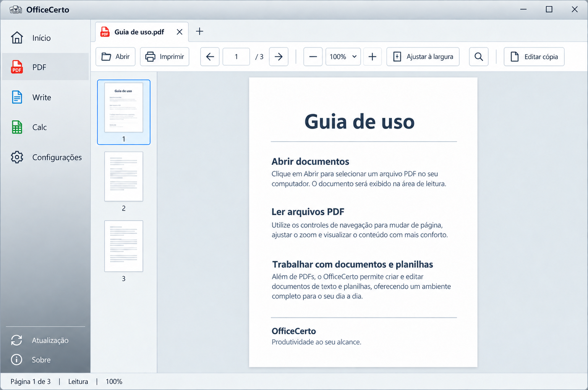
Task: Go to the previous page arrow
Action: tap(210, 56)
